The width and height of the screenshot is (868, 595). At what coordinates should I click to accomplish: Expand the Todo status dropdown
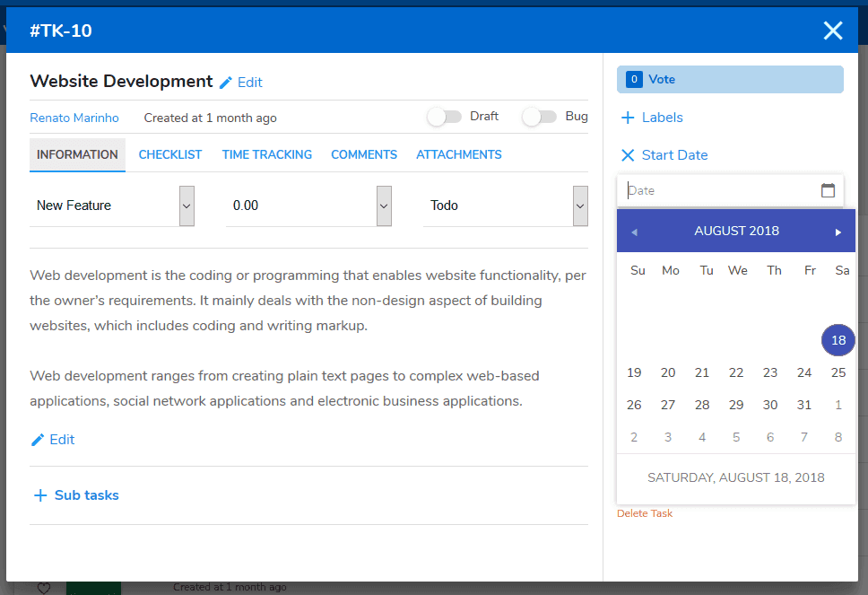(580, 206)
